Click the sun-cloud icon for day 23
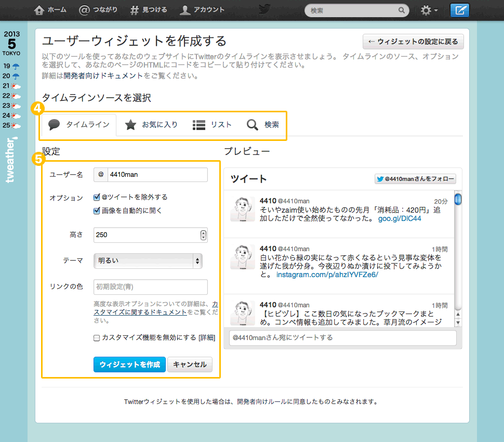The height and width of the screenshot is (442, 504). coord(16,106)
